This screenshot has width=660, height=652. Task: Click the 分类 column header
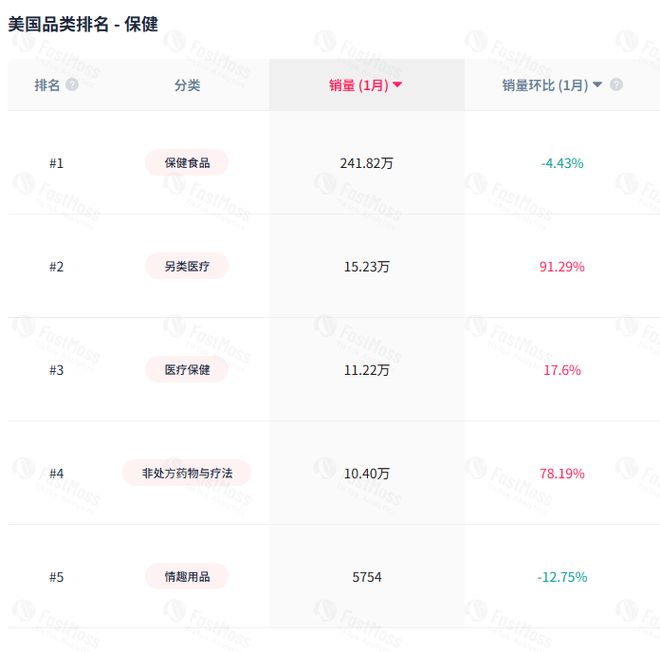coord(187,85)
